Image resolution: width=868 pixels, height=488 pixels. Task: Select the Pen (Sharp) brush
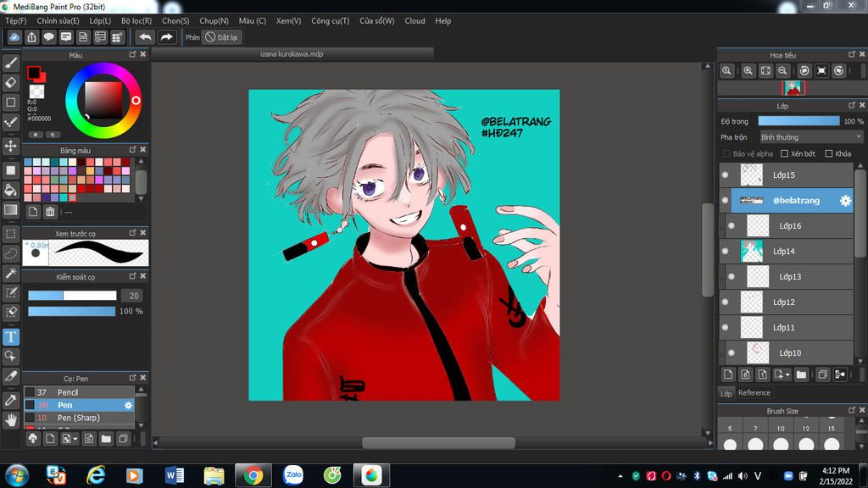[x=79, y=418]
